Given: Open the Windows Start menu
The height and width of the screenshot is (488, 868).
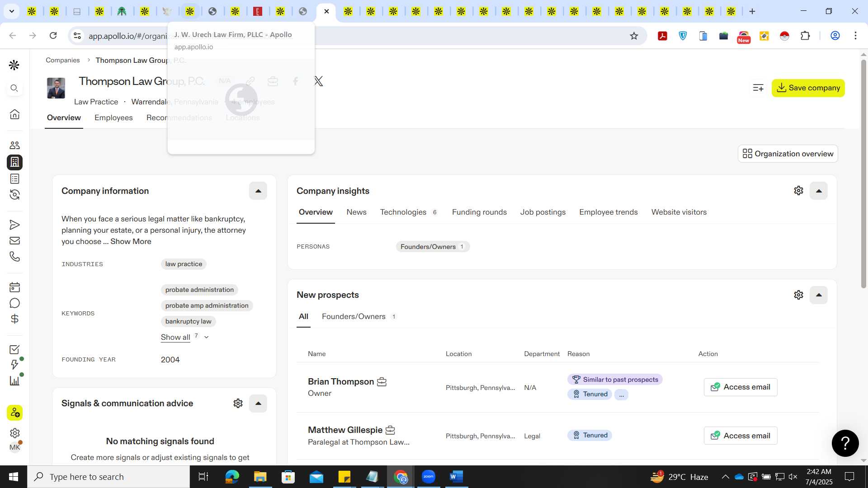Looking at the screenshot, I should tap(13, 477).
